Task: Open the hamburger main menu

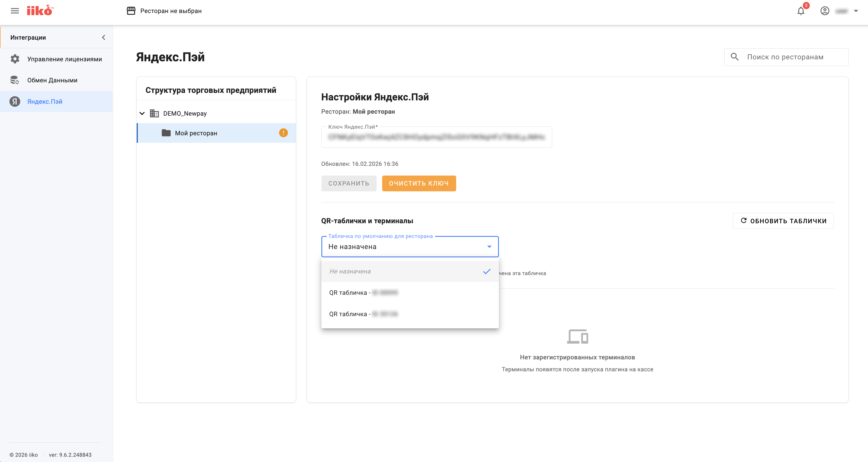Action: 15,11
